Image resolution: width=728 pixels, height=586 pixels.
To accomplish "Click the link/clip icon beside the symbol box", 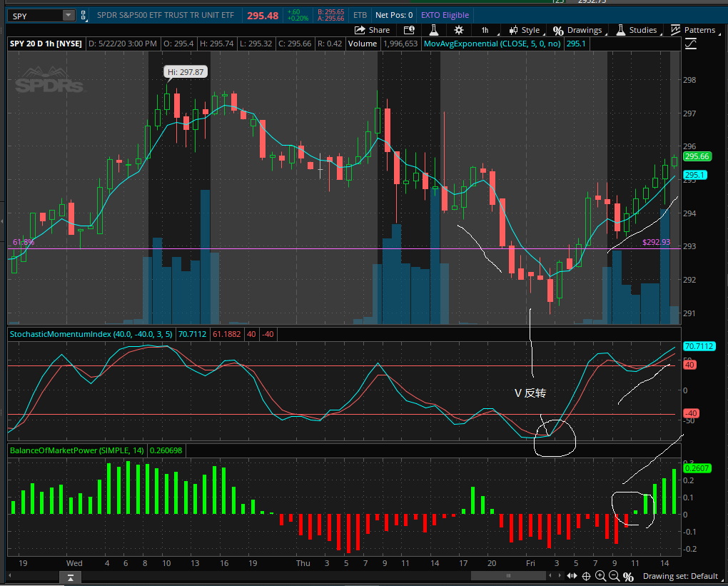I will (83, 15).
